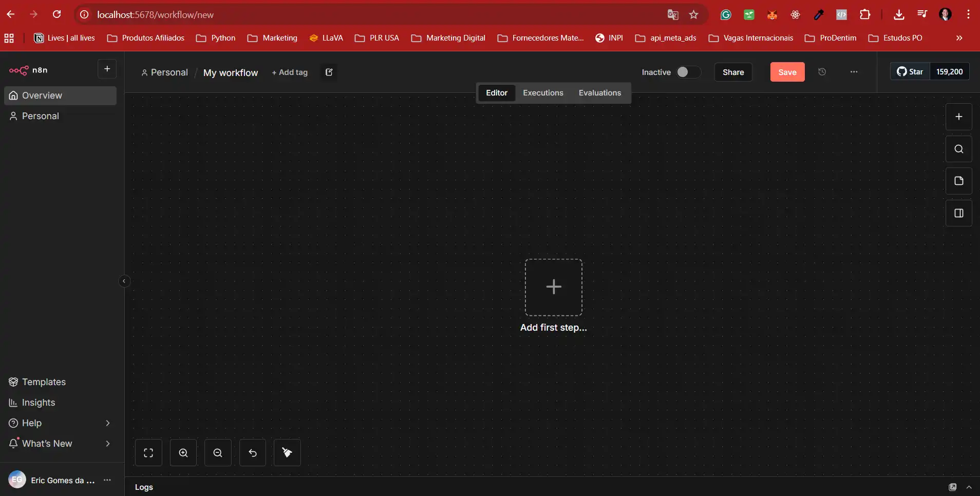Viewport: 980px width, 496px height.
Task: Click the reset zoom icon
Action: (253, 453)
